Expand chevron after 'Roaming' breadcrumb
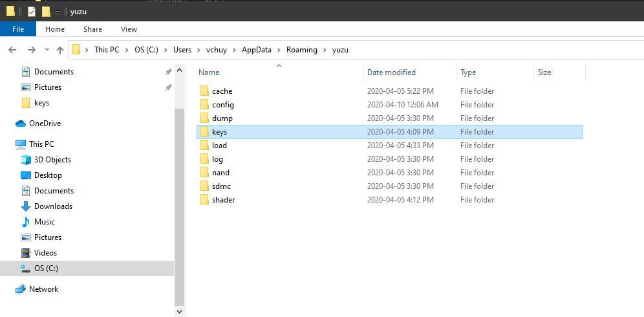 click(325, 50)
